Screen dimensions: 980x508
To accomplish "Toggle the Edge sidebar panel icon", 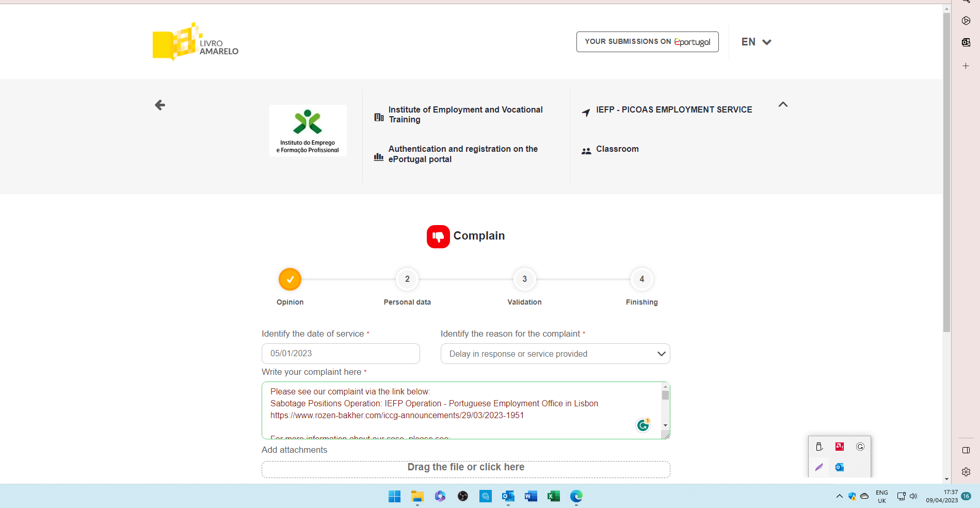I will [966, 450].
